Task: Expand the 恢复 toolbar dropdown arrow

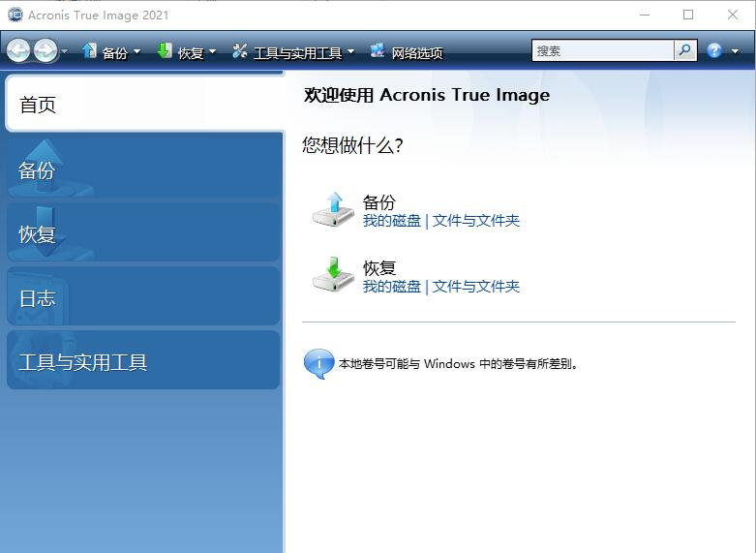Action: [212, 51]
